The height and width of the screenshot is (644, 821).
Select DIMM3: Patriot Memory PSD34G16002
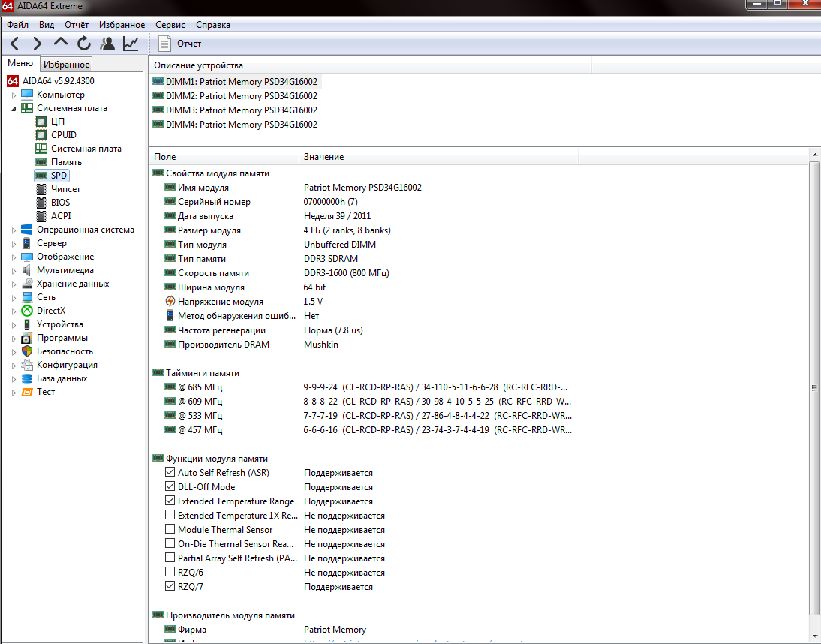235,110
